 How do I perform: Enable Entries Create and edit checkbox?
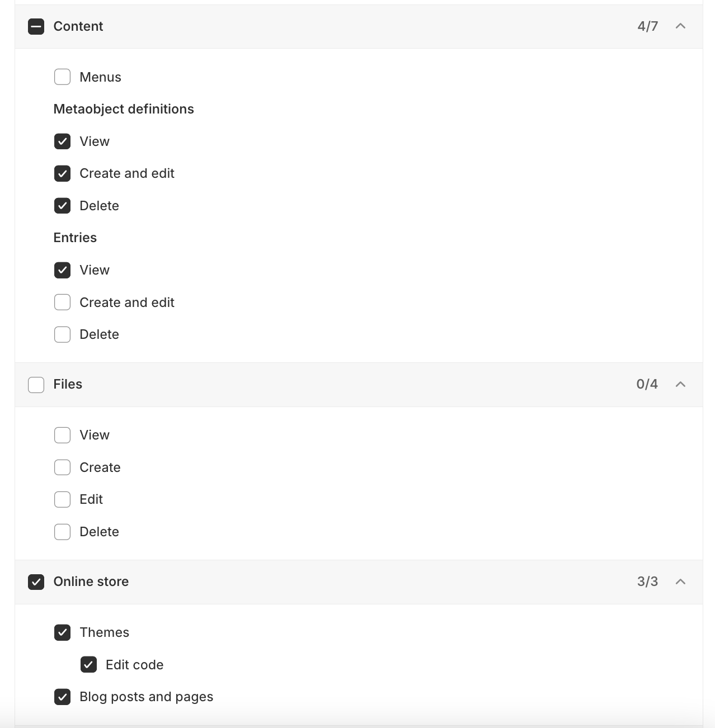[x=62, y=302]
